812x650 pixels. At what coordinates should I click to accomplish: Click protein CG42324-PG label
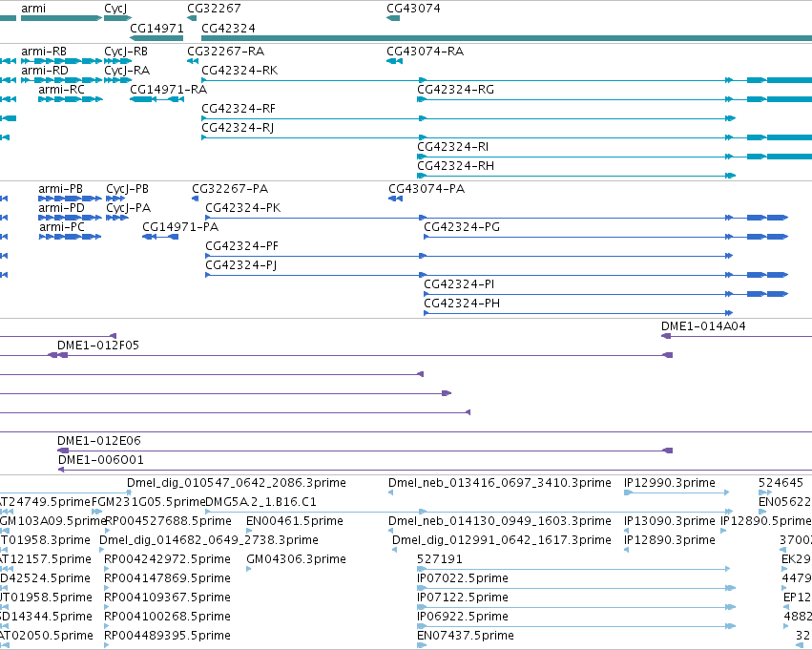pos(462,227)
